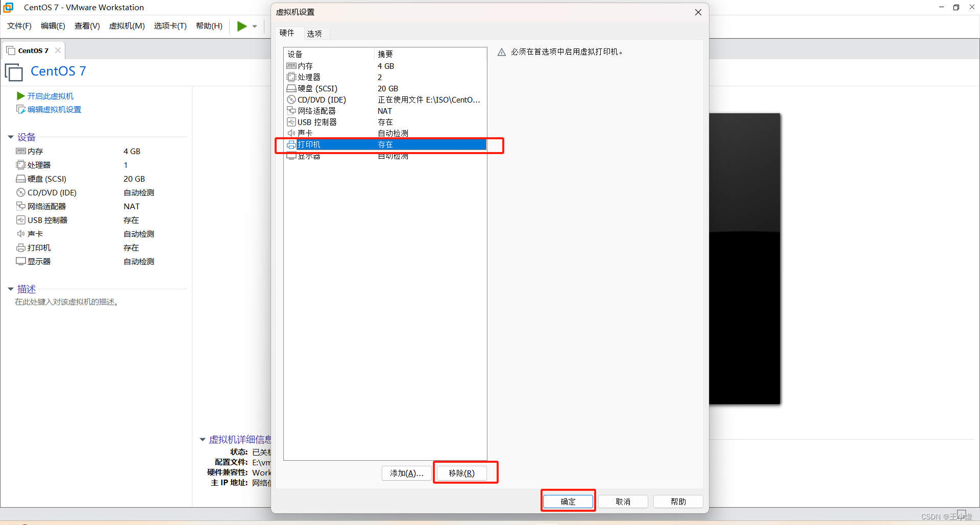Collapse the 设备 section in main window
This screenshot has width=980, height=525.
click(x=11, y=137)
